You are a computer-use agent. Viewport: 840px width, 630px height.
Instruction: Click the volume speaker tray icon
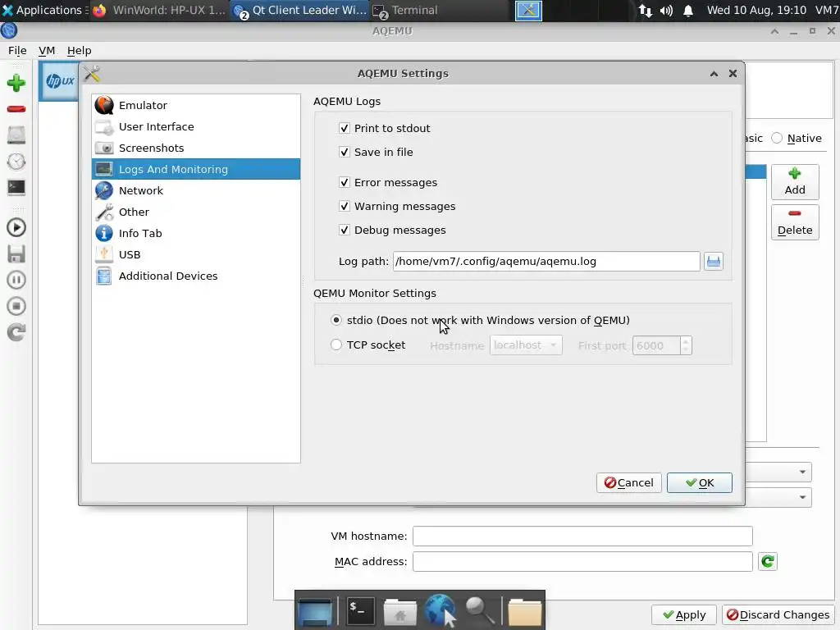click(666, 10)
